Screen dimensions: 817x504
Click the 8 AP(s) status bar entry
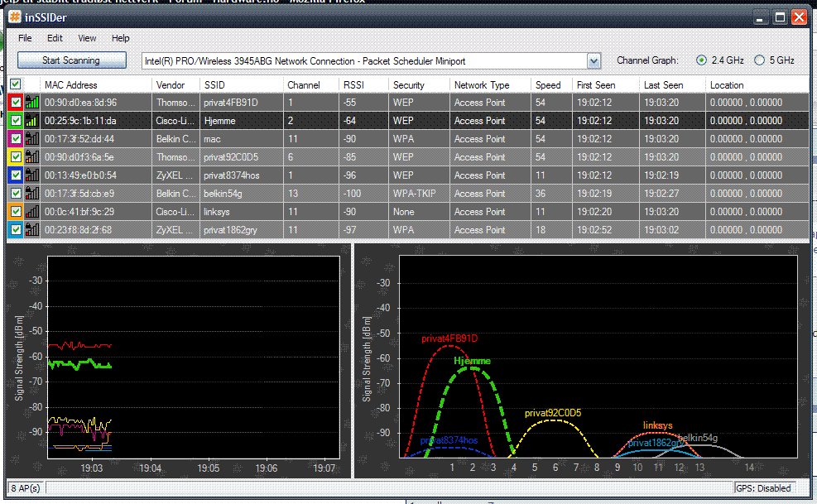point(26,488)
